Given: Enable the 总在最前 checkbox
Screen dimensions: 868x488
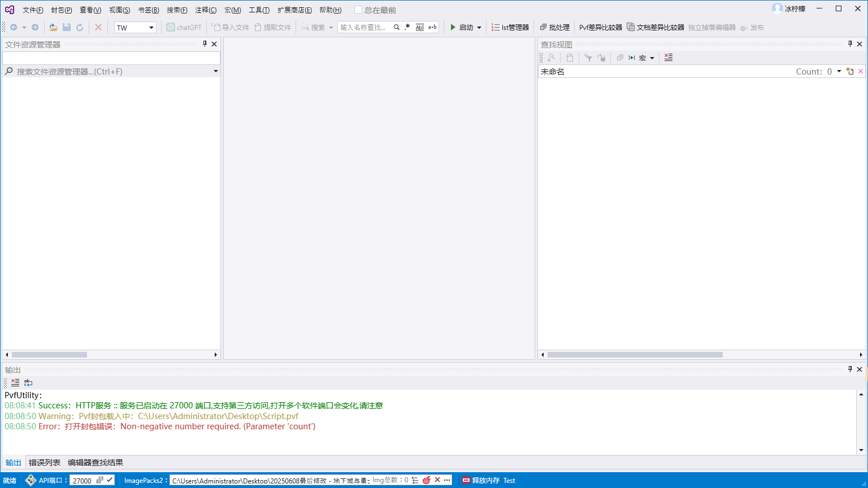Looking at the screenshot, I should (359, 10).
